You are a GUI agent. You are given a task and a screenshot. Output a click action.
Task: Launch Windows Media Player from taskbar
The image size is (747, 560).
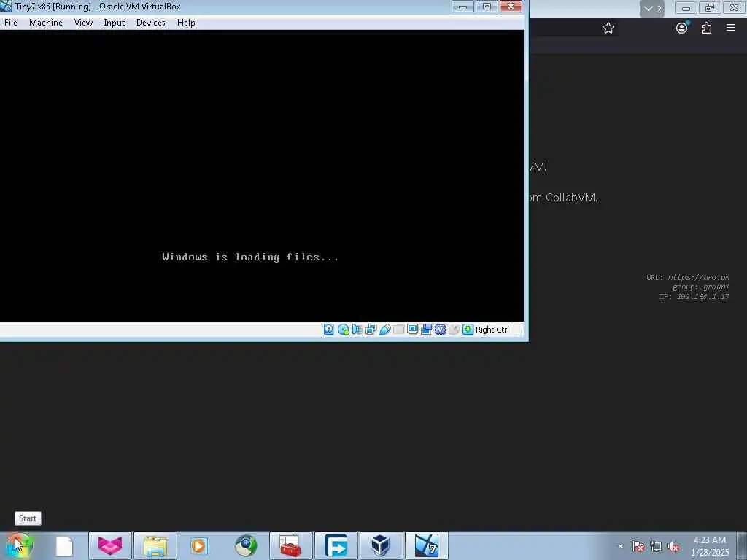(200, 545)
